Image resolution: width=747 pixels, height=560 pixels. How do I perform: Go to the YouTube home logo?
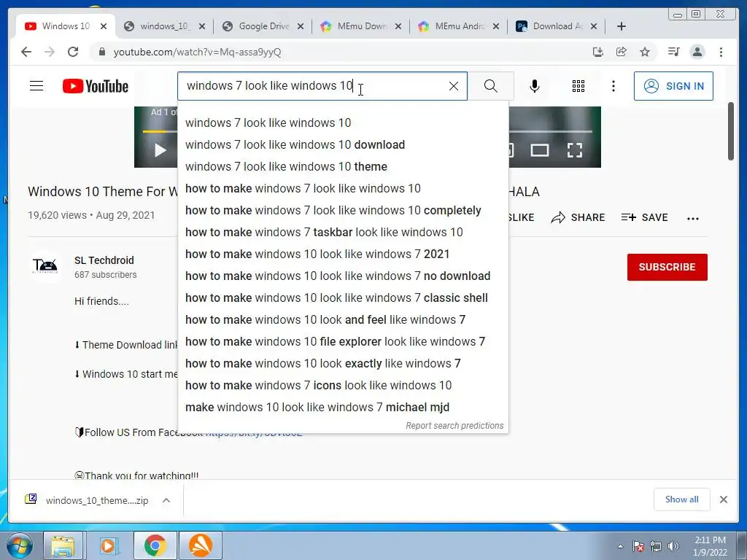[96, 86]
